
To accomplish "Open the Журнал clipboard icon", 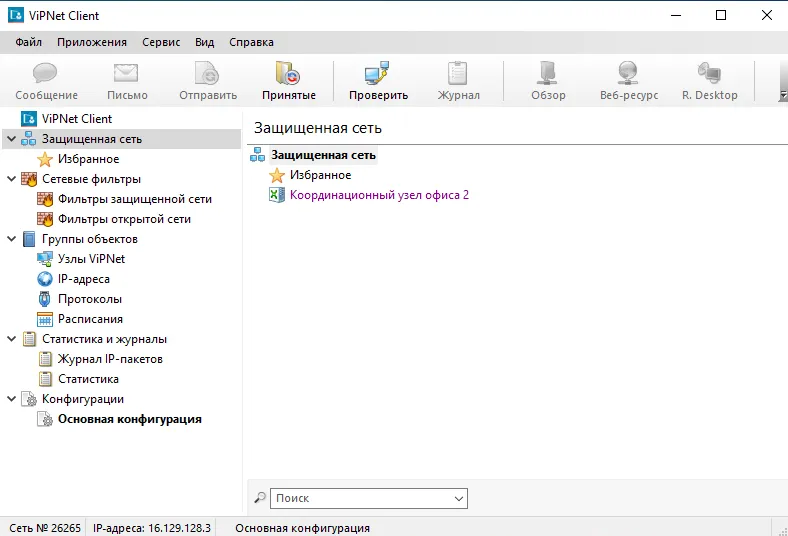I will (x=457, y=73).
